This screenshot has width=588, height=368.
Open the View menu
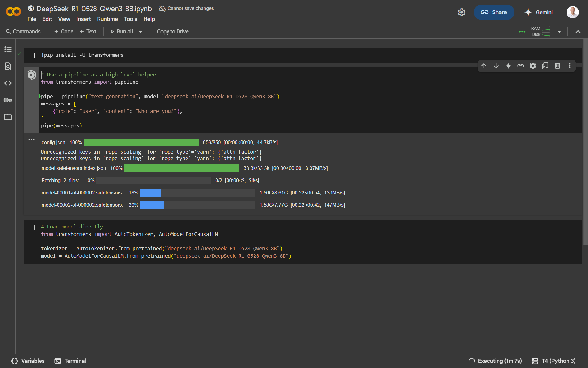64,19
